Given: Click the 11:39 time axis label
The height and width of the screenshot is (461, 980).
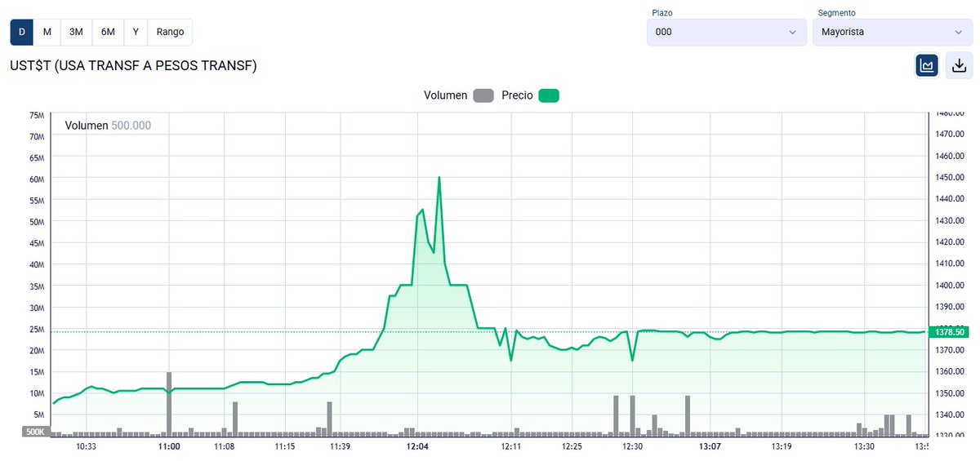Looking at the screenshot, I should (x=340, y=447).
